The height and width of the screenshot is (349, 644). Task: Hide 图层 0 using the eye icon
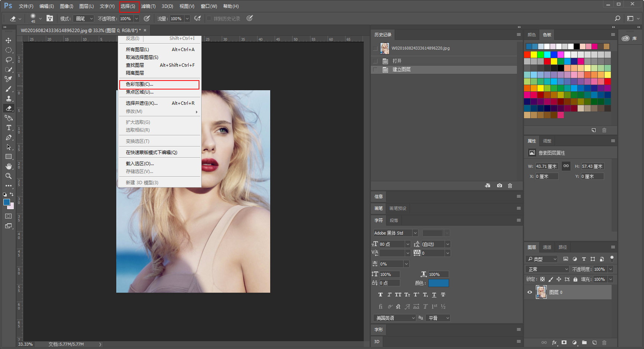[530, 292]
